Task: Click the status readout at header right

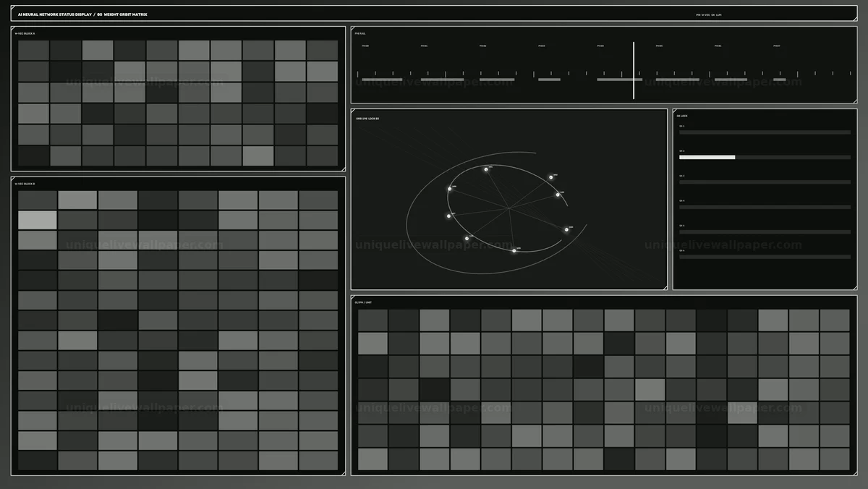Action: (x=709, y=14)
